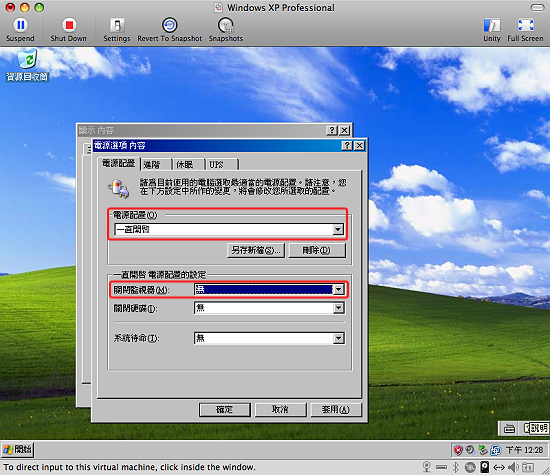Click the hard disk status icon
The image size is (550, 475).
(485, 467)
